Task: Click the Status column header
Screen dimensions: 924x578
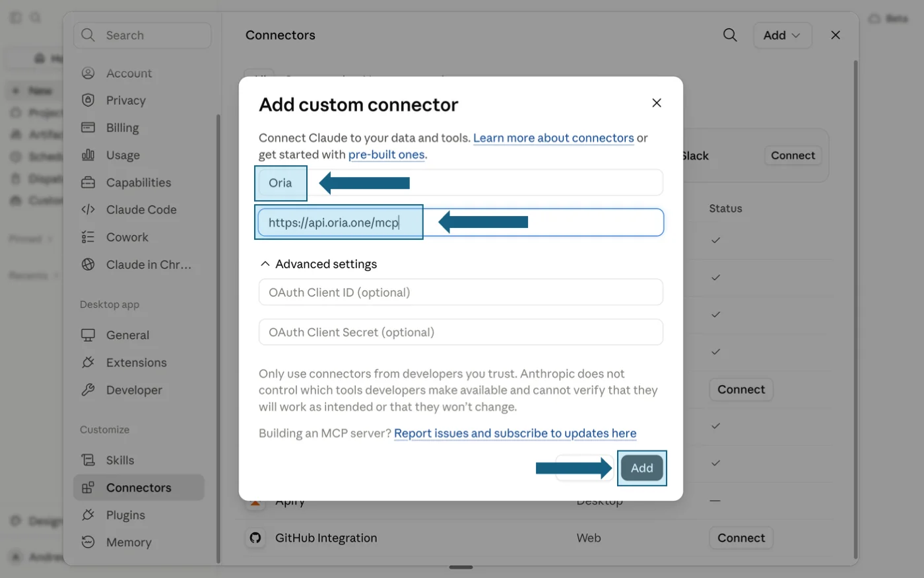Action: [x=725, y=208]
